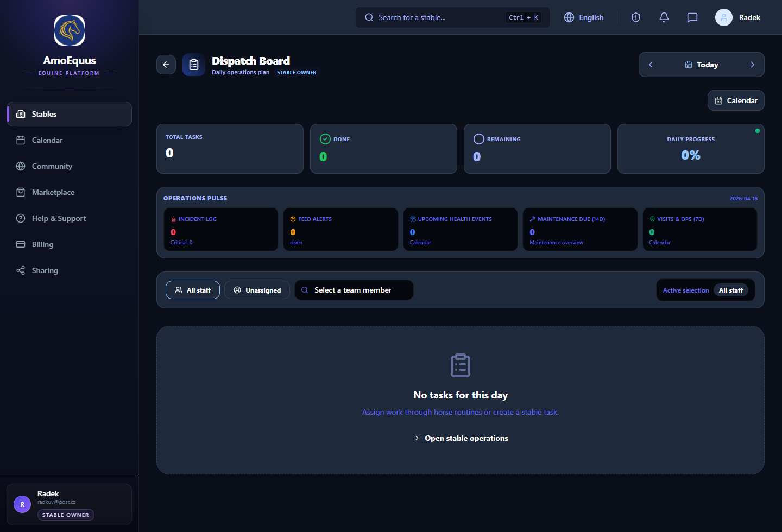782x532 pixels.
Task: Click the shield alert icon
Action: point(635,17)
